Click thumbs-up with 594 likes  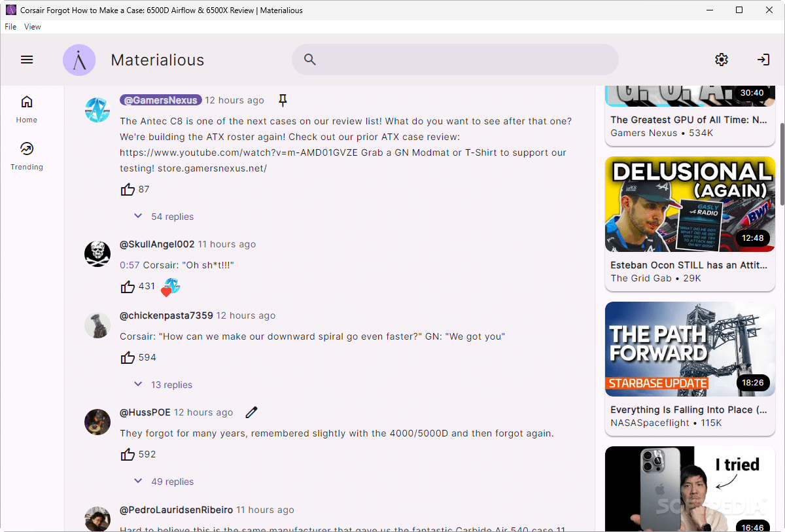click(128, 357)
